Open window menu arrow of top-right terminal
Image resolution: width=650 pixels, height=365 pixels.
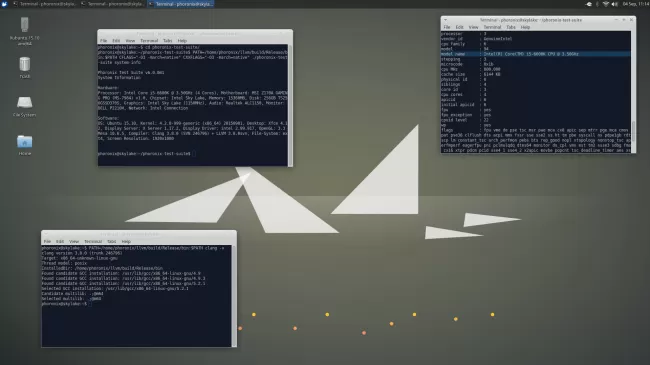click(x=445, y=19)
